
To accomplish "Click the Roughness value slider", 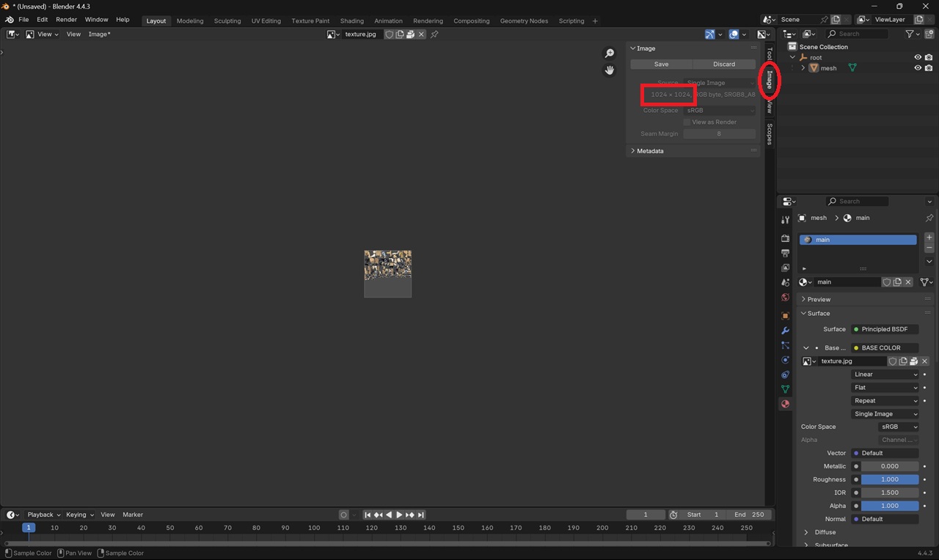I will tap(889, 479).
